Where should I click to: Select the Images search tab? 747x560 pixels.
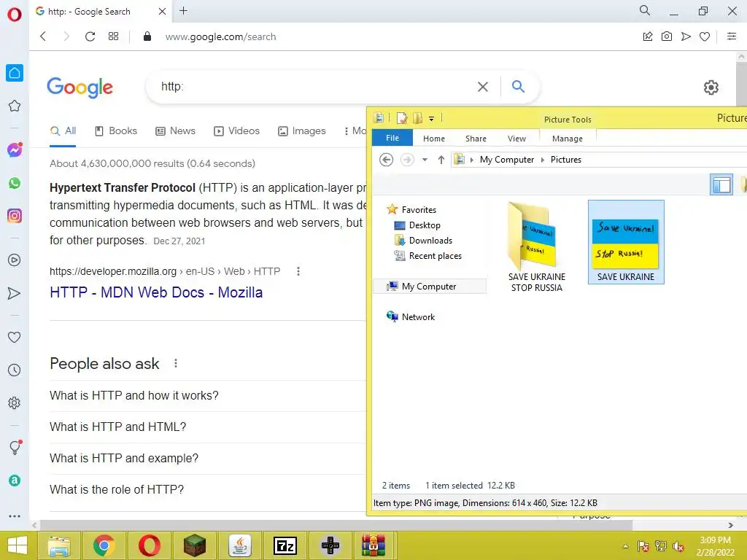pyautogui.click(x=302, y=131)
